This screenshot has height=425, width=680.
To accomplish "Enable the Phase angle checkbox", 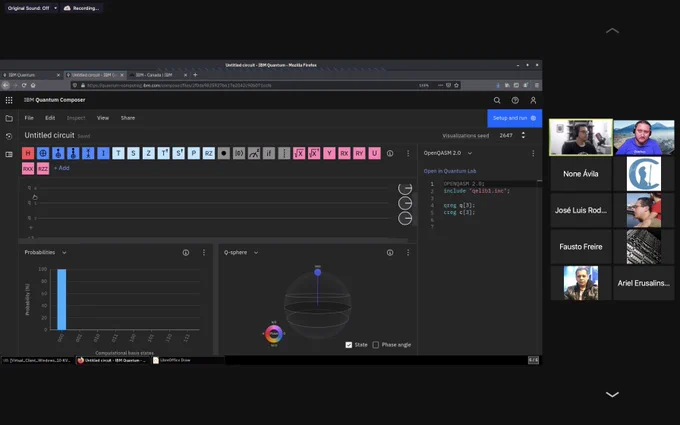I will pos(376,345).
